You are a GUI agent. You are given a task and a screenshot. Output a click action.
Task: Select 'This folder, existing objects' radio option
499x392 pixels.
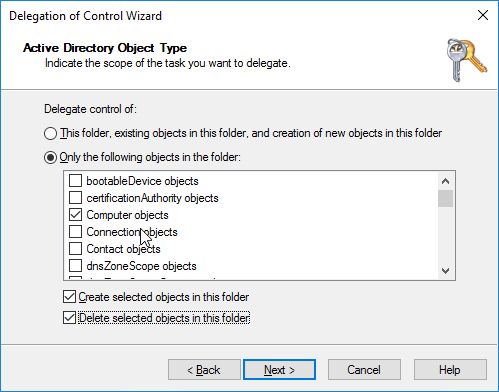coord(50,133)
